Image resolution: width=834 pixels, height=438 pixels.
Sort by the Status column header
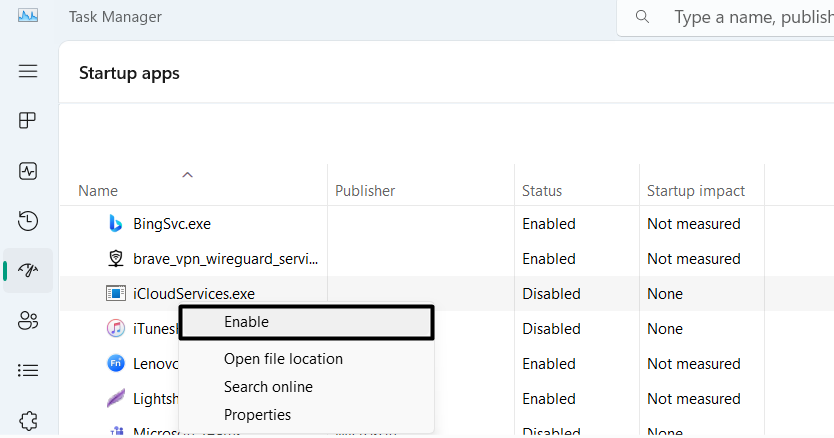point(542,191)
